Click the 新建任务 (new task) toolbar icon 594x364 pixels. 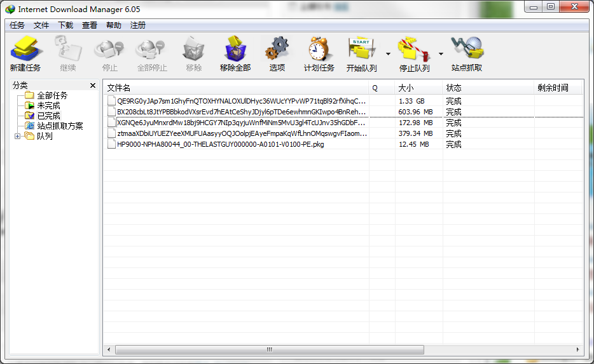pyautogui.click(x=25, y=48)
